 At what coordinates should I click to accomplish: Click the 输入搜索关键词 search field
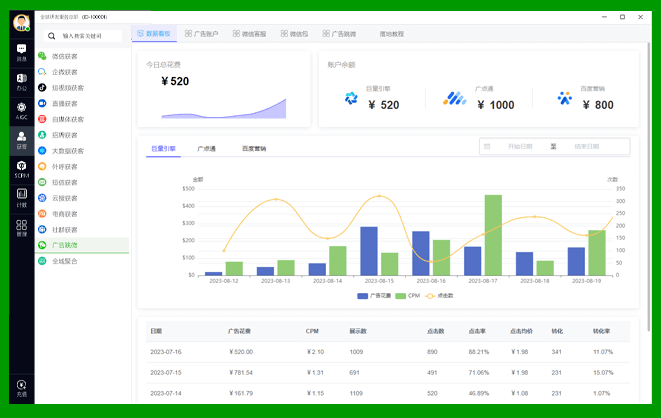[x=88, y=36]
